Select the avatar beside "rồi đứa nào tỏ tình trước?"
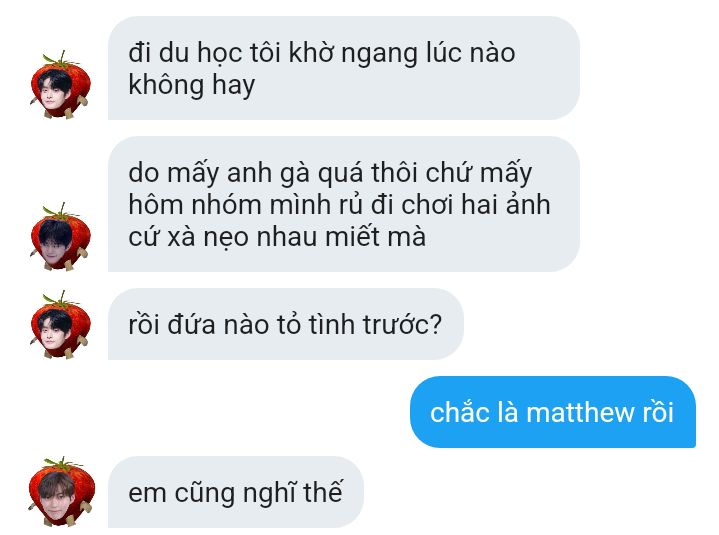The width and height of the screenshot is (719, 535). [61, 325]
